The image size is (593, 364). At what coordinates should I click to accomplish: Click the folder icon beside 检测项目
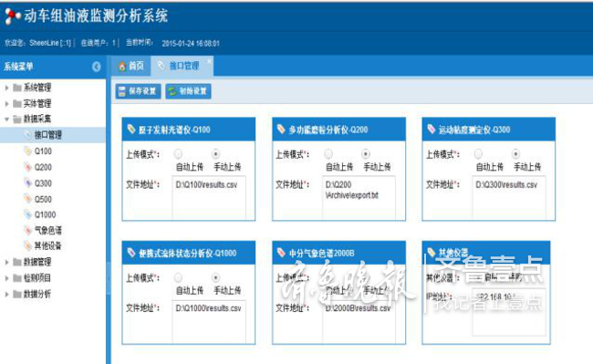tap(17, 278)
